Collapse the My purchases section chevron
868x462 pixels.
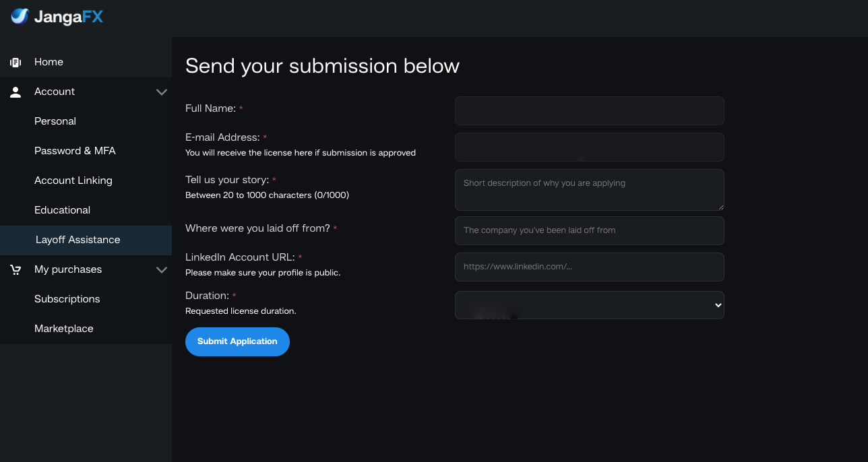point(162,270)
